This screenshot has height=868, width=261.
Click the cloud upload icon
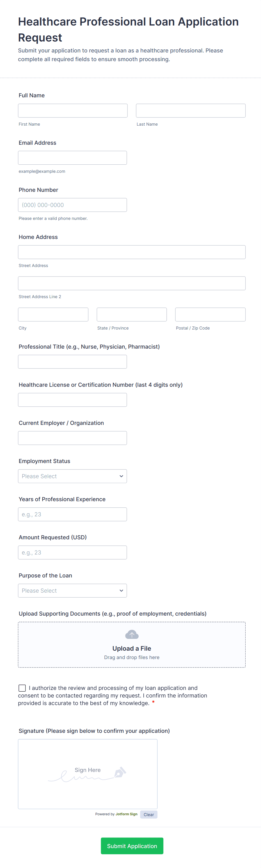(x=132, y=634)
